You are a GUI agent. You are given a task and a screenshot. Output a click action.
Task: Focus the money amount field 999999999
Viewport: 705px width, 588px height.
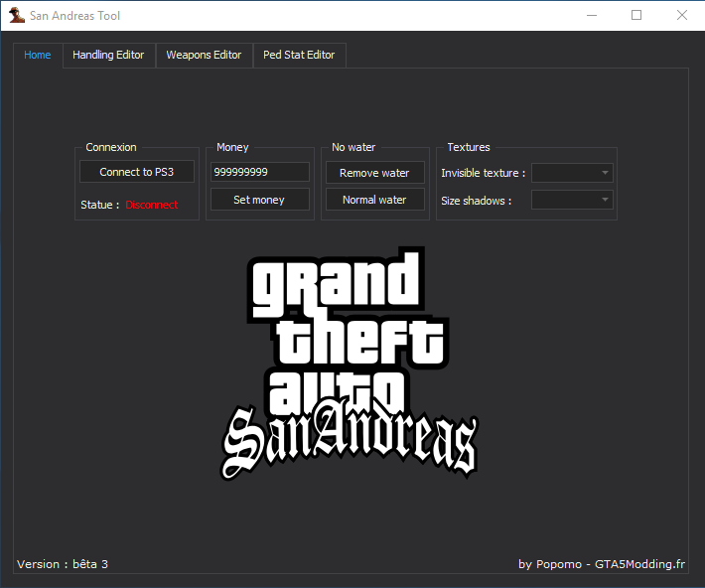click(x=259, y=172)
